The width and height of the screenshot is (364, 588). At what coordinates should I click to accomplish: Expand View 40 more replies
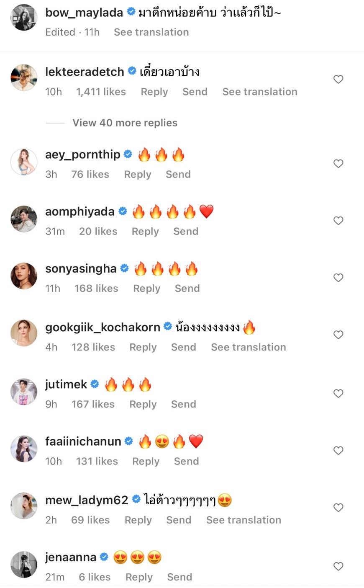coord(125,123)
